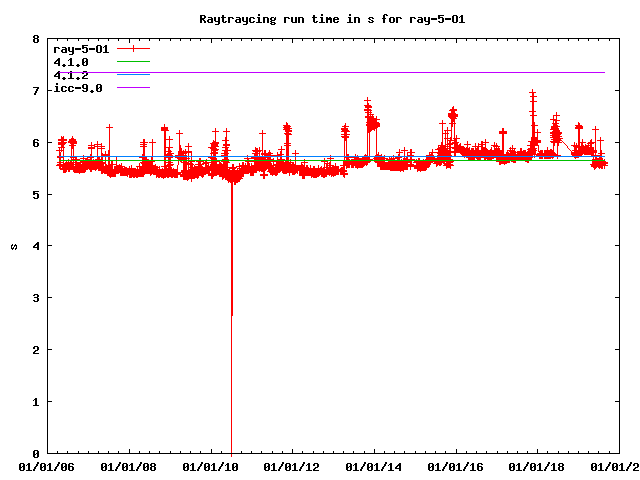Click the highest red peak near 01/01/18
This screenshot has width=640, height=480.
point(532,96)
